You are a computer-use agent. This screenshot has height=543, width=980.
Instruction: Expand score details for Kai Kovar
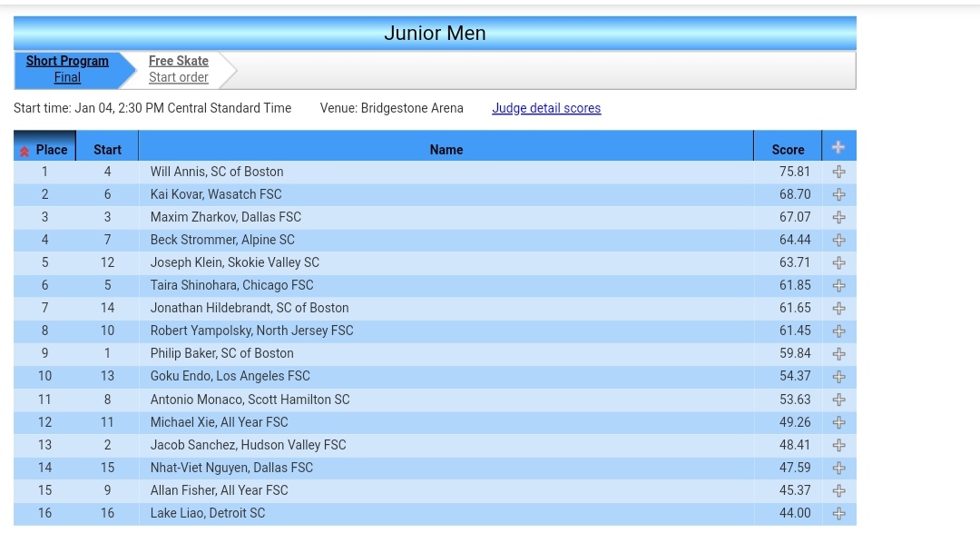click(x=838, y=194)
